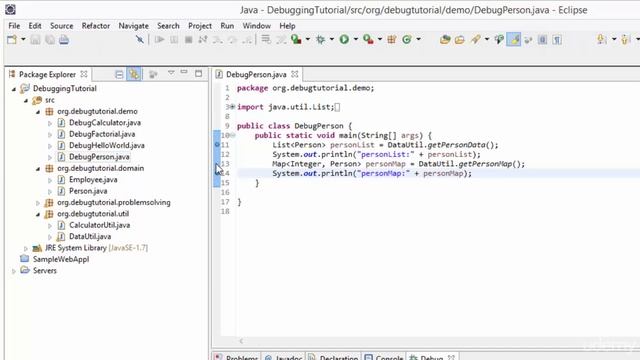Screen dimensions: 640x360
Task: Click the New wizard toolbar icon
Action: (12, 40)
